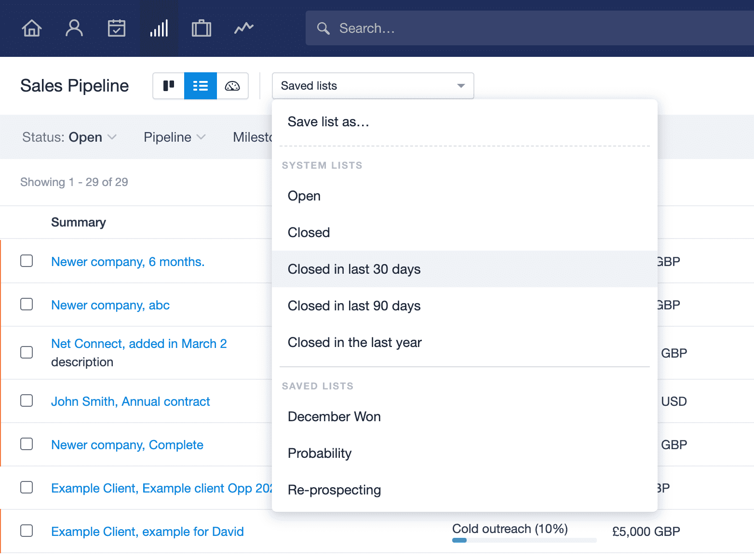754x560 pixels.
Task: Select Closed in the last year
Action: click(465, 343)
